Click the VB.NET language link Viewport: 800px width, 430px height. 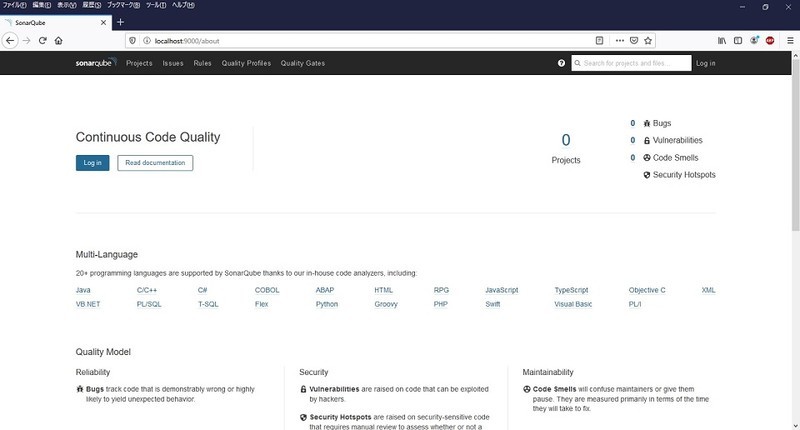point(88,304)
